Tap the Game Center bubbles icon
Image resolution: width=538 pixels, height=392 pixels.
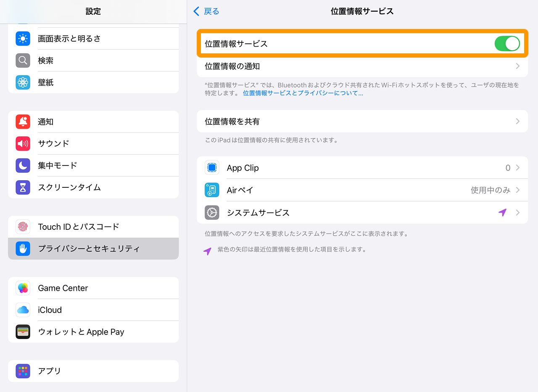pos(23,288)
